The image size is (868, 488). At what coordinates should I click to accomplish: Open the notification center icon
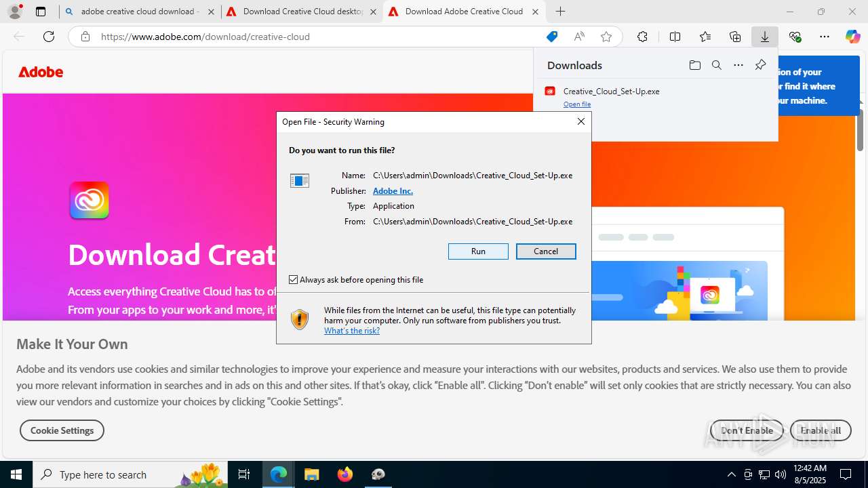[x=846, y=474]
